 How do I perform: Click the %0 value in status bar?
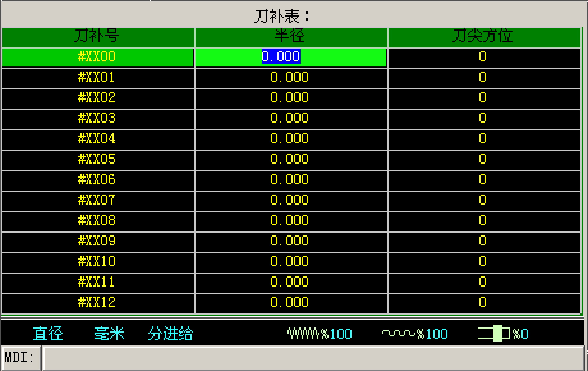click(520, 334)
